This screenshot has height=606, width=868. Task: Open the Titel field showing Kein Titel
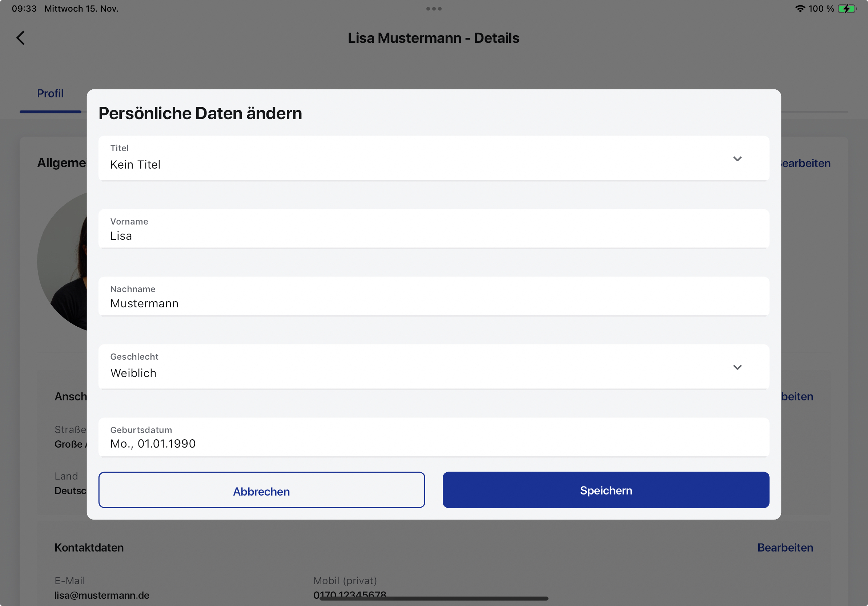(x=434, y=158)
